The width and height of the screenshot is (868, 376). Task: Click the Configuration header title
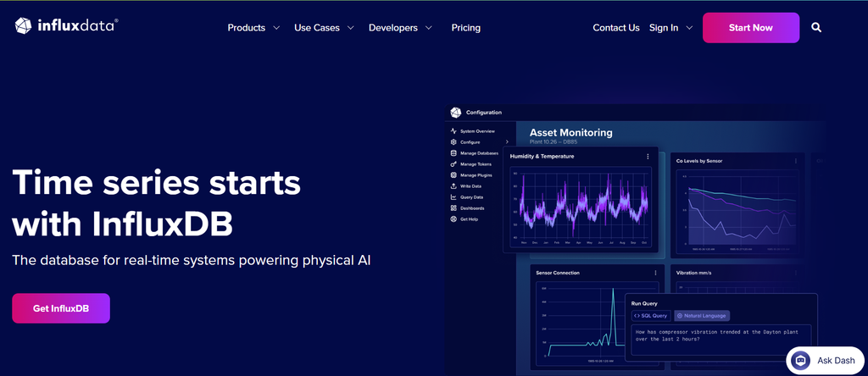pyautogui.click(x=484, y=113)
